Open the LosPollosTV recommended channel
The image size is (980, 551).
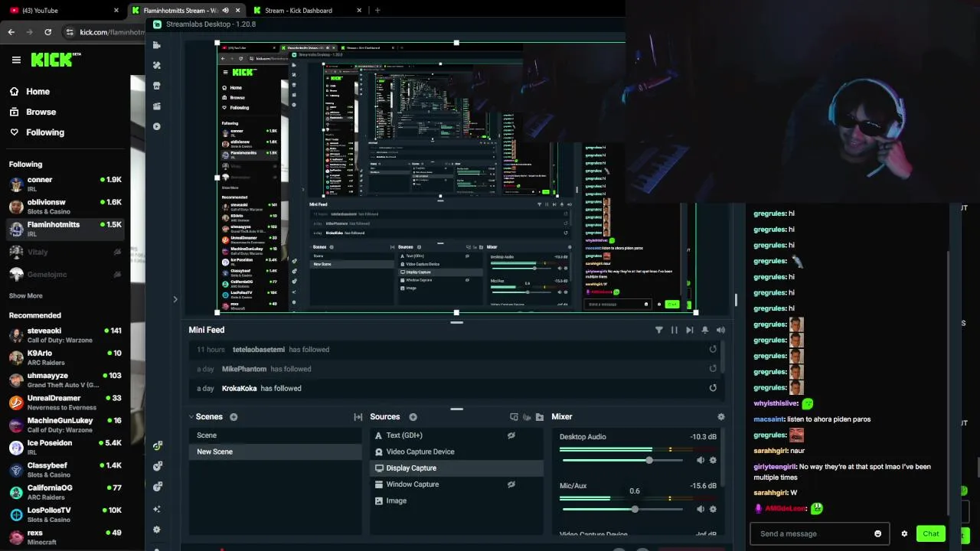(66, 514)
